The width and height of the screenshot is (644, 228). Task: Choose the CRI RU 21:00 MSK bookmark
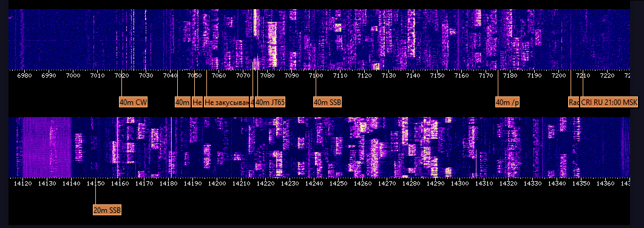[x=609, y=102]
